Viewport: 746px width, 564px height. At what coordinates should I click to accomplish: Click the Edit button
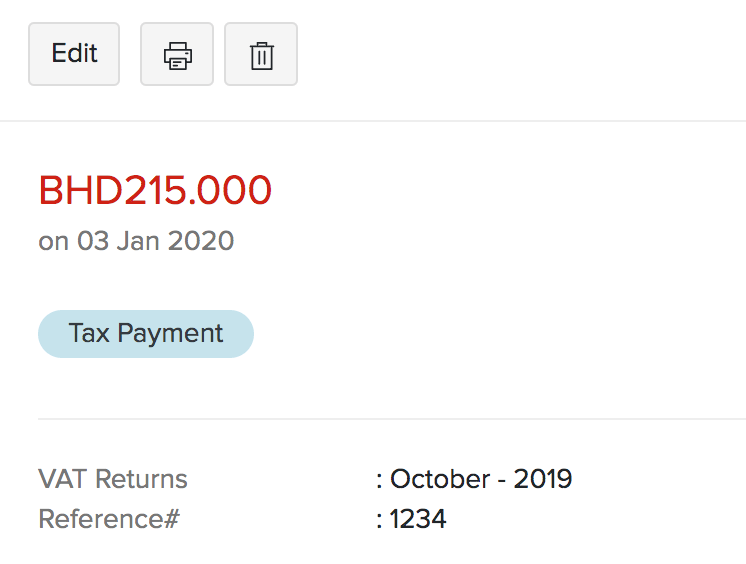(74, 54)
